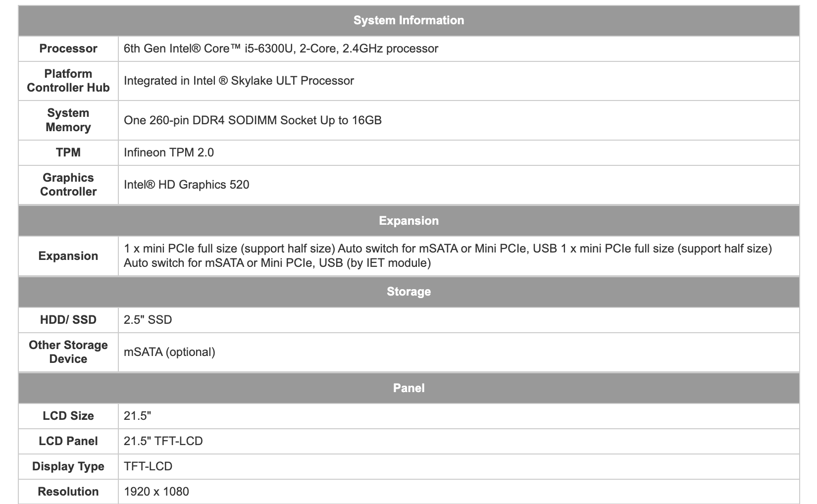
Task: Click the 1920 x 1080 resolution value
Action: tap(156, 492)
